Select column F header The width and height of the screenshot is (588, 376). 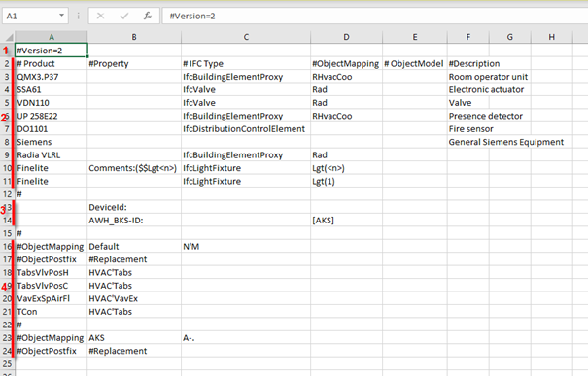pos(468,37)
